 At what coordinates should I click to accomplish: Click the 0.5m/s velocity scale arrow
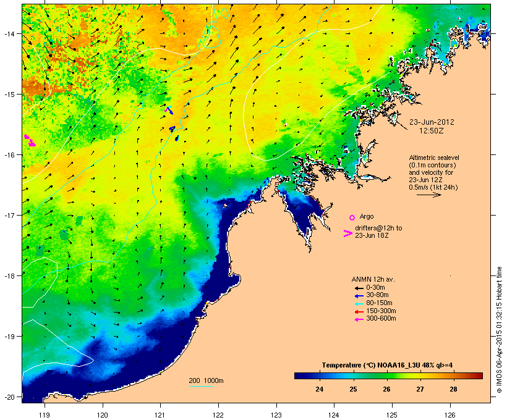[x=428, y=195]
